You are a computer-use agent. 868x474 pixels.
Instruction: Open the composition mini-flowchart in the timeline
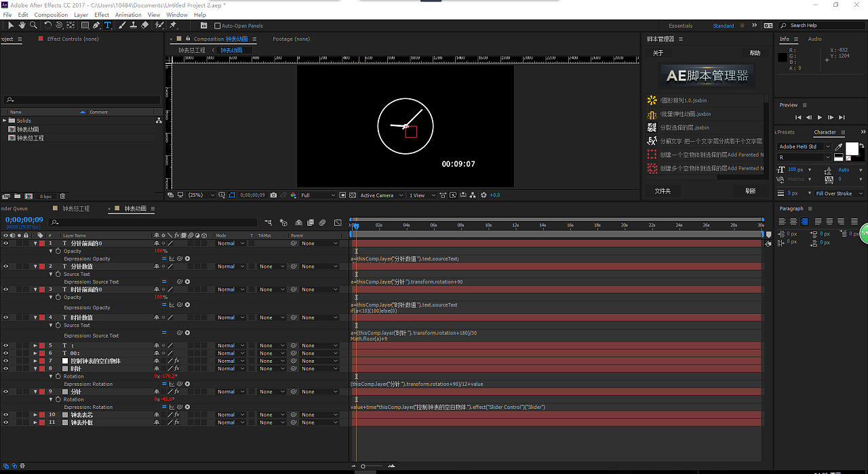click(x=269, y=222)
